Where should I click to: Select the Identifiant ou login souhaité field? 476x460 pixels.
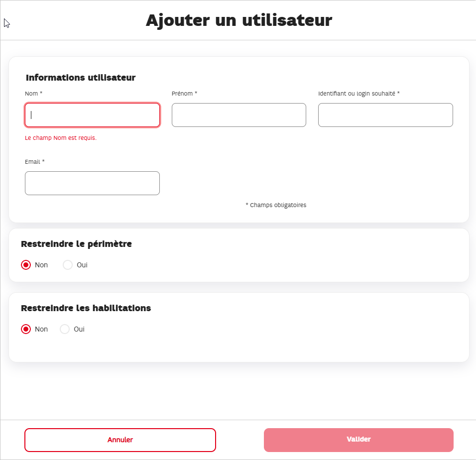point(385,115)
